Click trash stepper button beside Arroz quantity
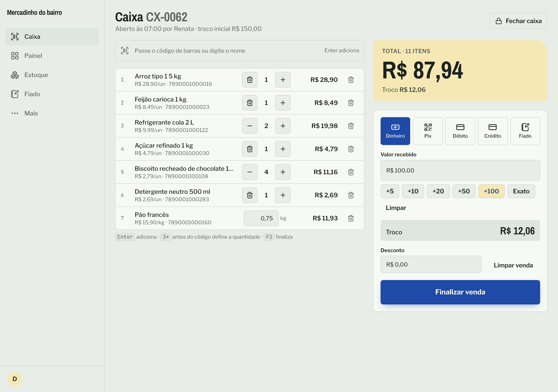Viewport: 558px width, 392px height. point(250,80)
